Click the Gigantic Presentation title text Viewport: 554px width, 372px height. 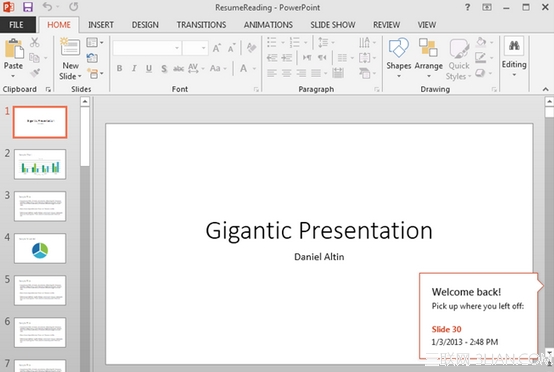(x=319, y=231)
